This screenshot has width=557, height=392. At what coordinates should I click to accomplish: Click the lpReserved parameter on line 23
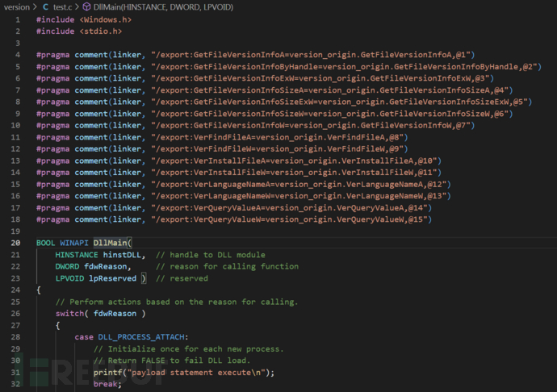coord(114,278)
